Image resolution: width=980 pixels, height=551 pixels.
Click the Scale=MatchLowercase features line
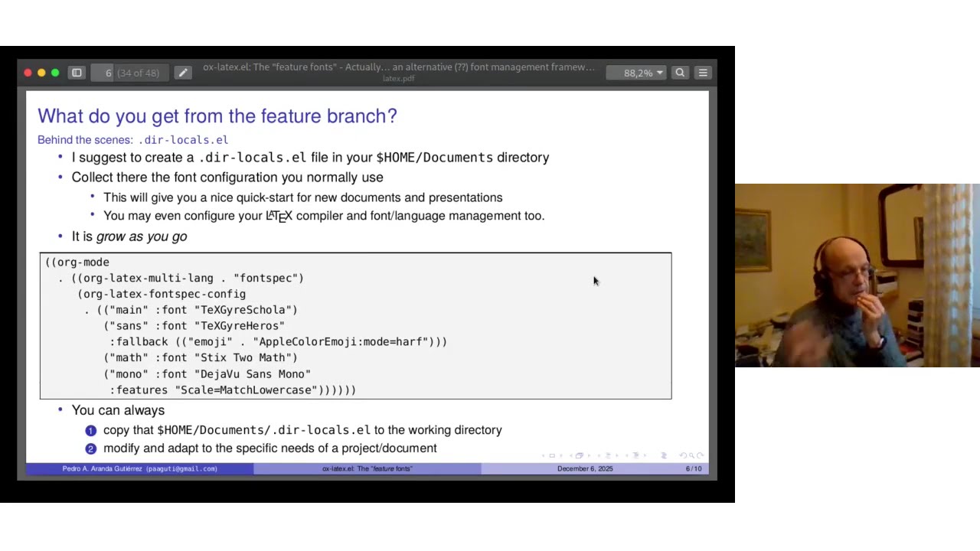coord(233,390)
